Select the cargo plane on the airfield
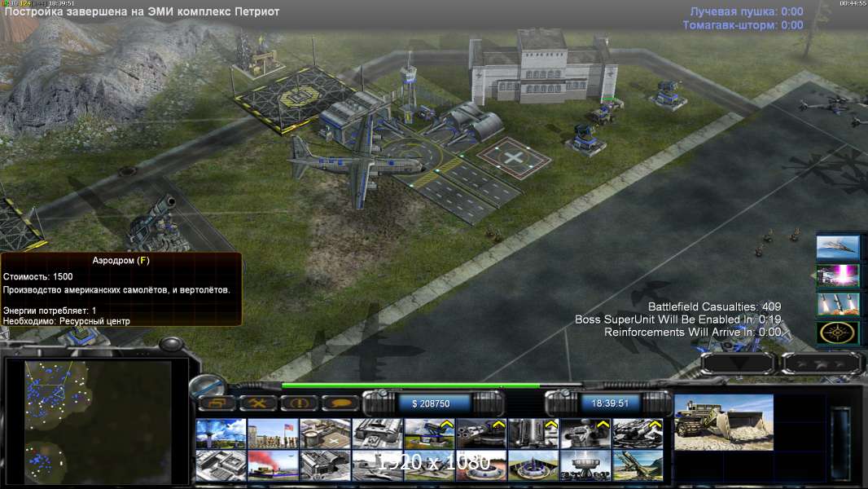Image resolution: width=868 pixels, height=489 pixels. coord(357,161)
